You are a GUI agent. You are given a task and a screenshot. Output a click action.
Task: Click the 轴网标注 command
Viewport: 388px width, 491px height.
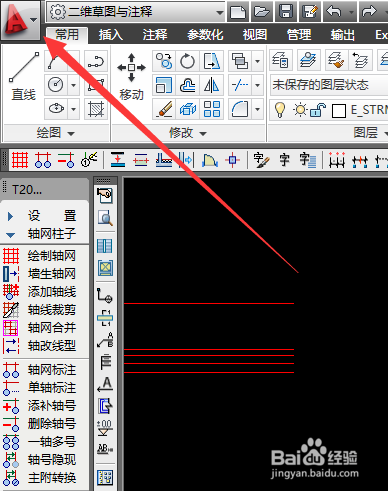[40, 370]
